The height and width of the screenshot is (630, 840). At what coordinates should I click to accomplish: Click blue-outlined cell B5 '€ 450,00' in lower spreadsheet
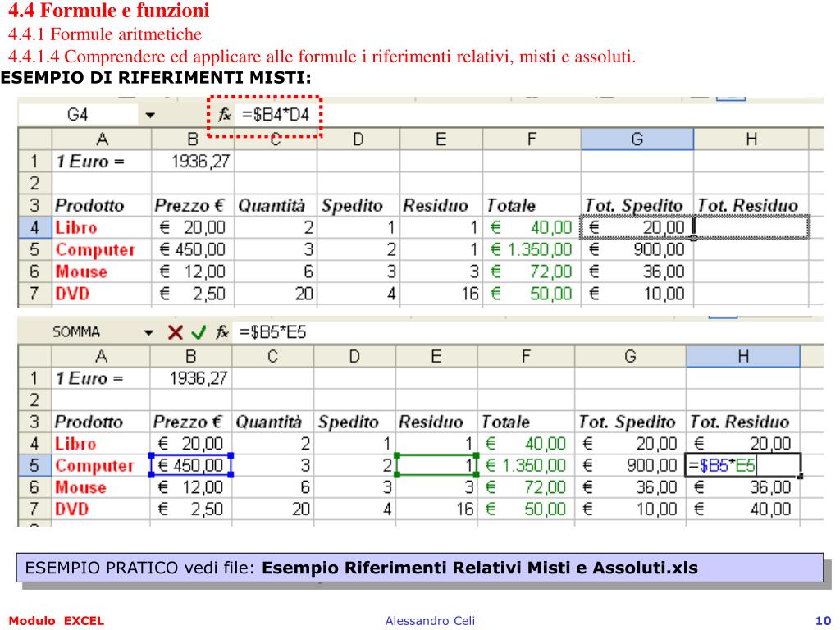(191, 465)
